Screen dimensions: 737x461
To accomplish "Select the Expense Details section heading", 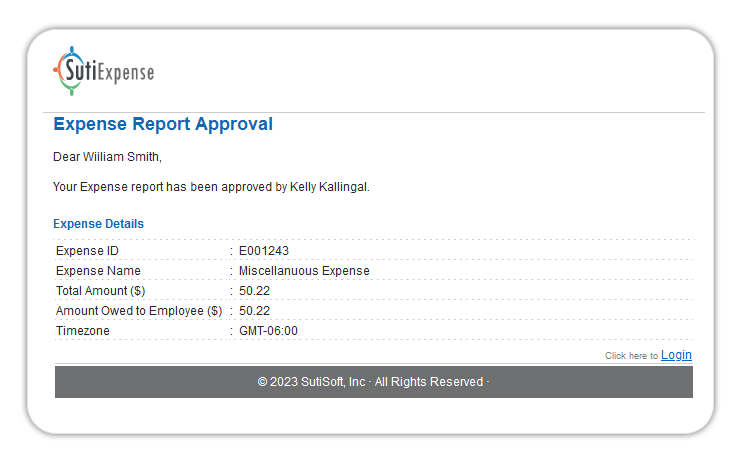I will (98, 224).
